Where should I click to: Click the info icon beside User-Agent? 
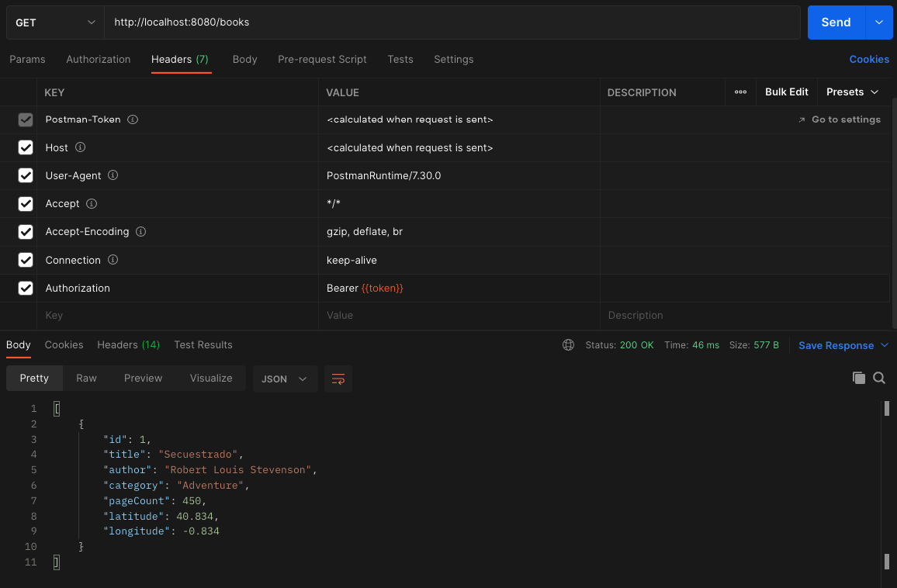pyautogui.click(x=113, y=176)
